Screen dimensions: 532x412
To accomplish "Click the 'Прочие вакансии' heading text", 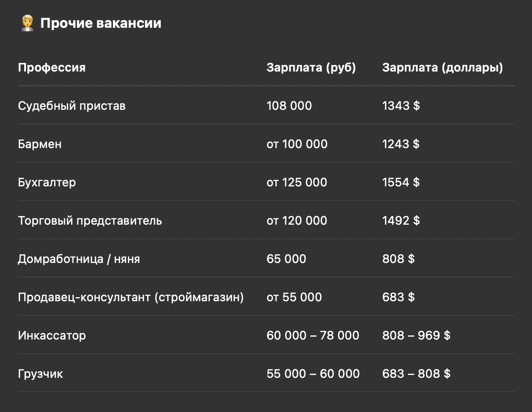I will (101, 23).
